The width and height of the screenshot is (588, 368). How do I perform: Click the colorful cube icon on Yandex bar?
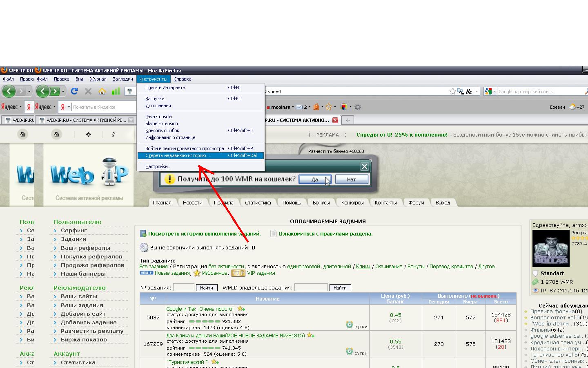pyautogui.click(x=344, y=107)
